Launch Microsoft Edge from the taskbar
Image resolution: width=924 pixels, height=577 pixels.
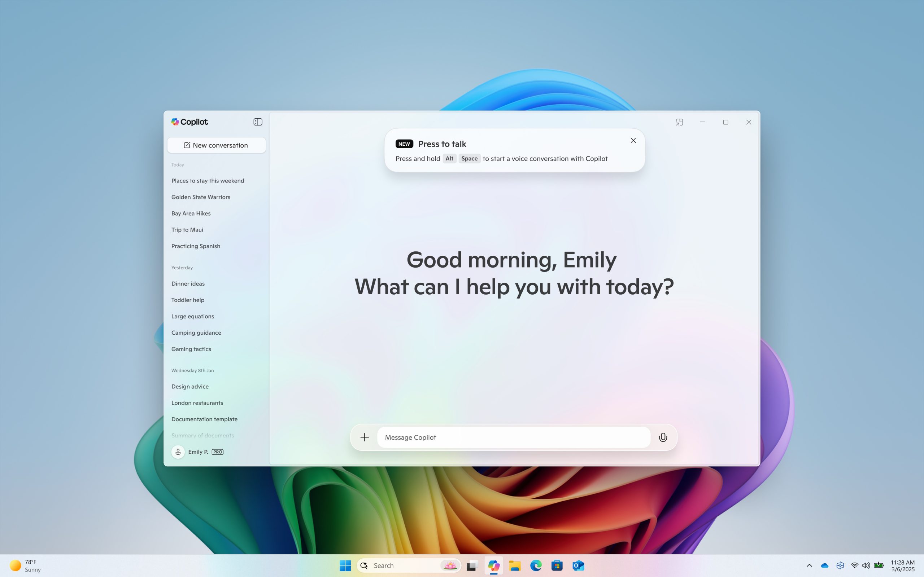[x=536, y=565]
